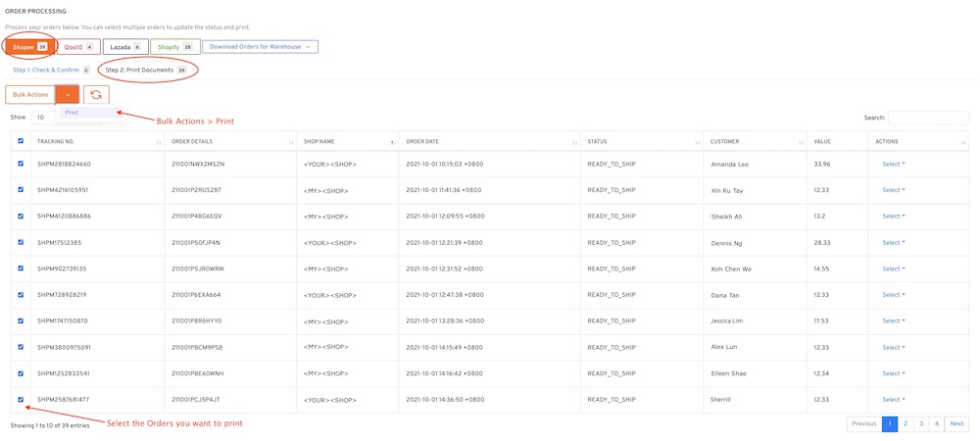Viewport: 980px width, 441px height.
Task: Click the refresh orders icon button
Action: point(96,94)
